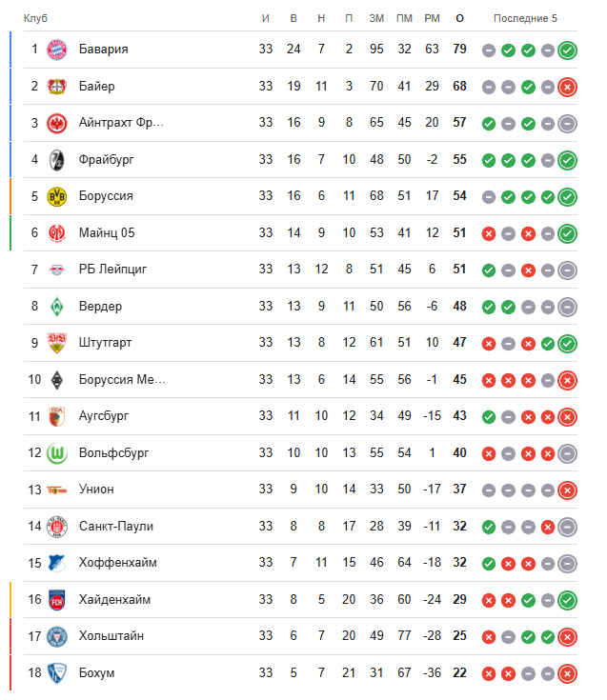The width and height of the screenshot is (607, 700).
Task: Click the Боруссия BVB yellow logo
Action: click(x=57, y=196)
